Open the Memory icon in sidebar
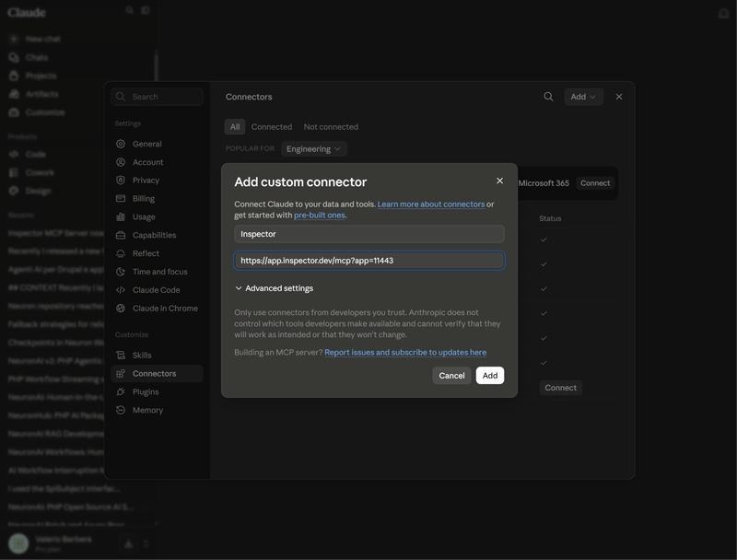The image size is (737, 560). point(121,410)
